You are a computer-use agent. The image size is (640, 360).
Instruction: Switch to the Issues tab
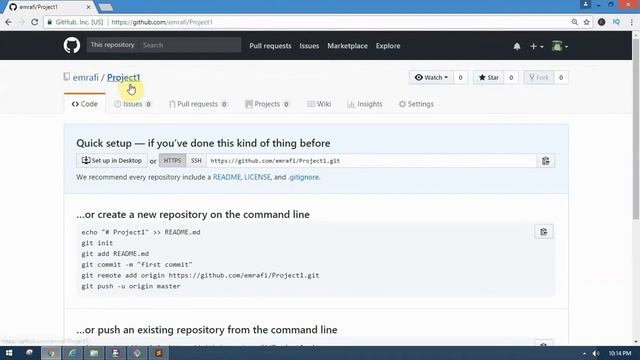pyautogui.click(x=133, y=104)
